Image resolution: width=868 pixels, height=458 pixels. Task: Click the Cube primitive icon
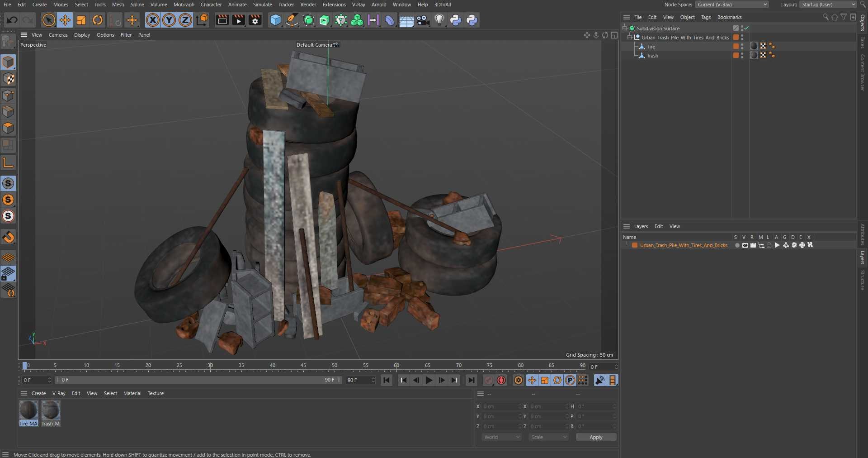[x=275, y=20]
